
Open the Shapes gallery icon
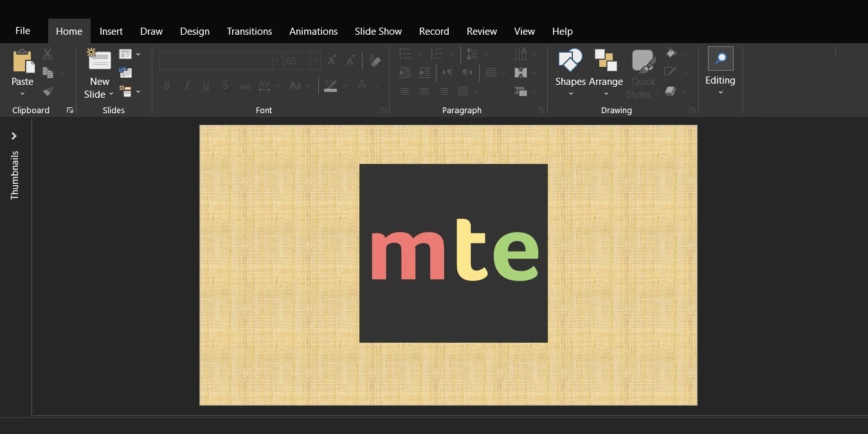coord(570,59)
